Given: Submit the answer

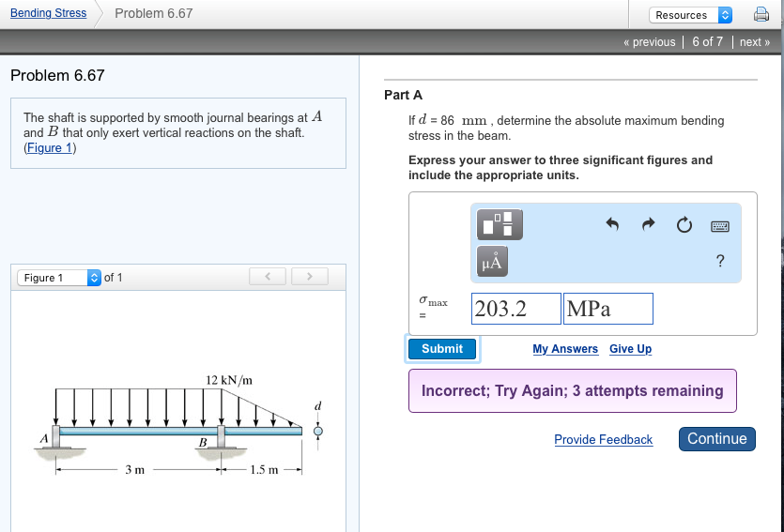Looking at the screenshot, I should click(x=442, y=349).
